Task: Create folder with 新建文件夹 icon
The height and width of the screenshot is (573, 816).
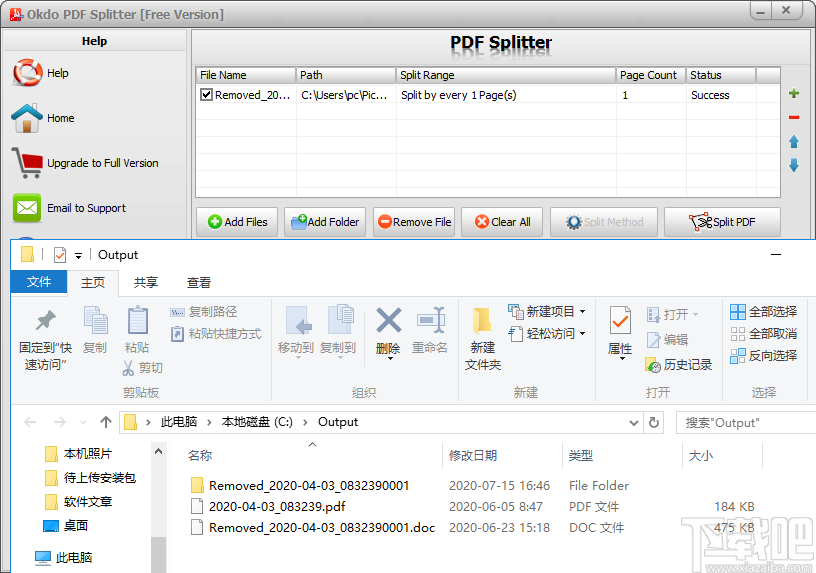Action: (482, 320)
